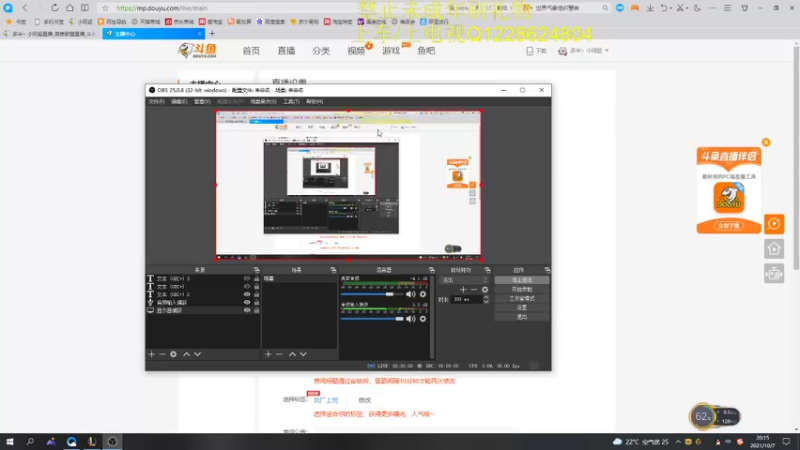Remove scene transition with the minus icon
This screenshot has width=800, height=450.
(474, 290)
